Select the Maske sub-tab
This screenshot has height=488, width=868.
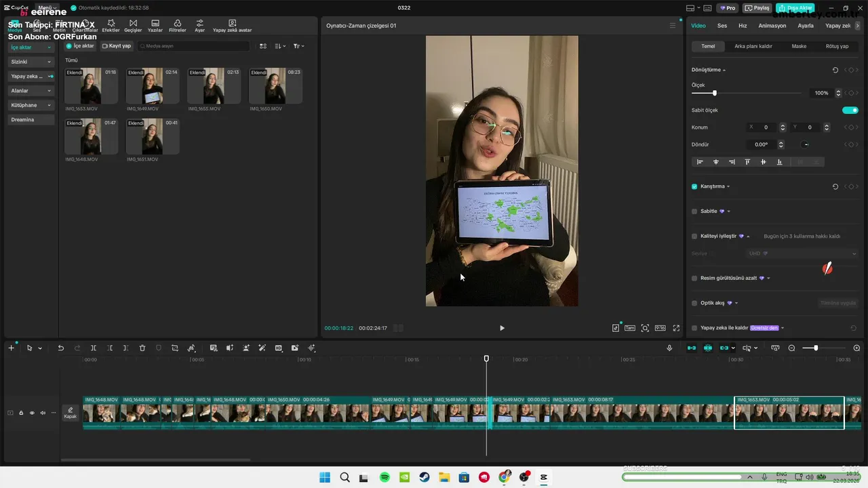click(x=799, y=46)
